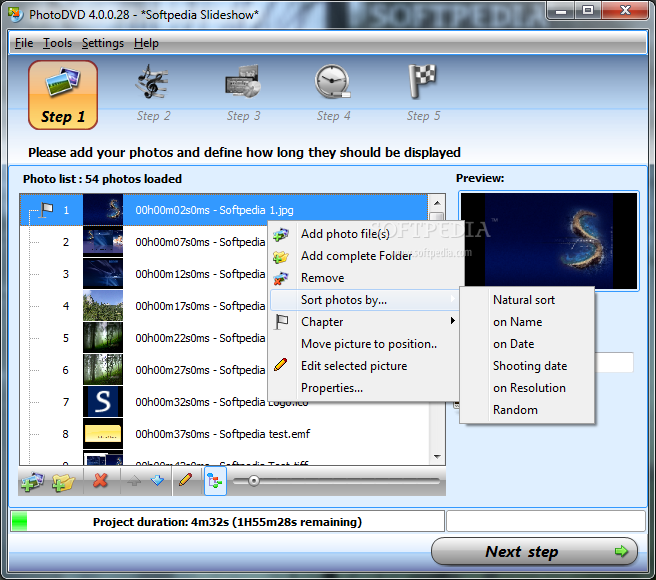The image size is (656, 580).
Task: Select photo 7 Softpedia logo thumbnail
Action: [103, 402]
